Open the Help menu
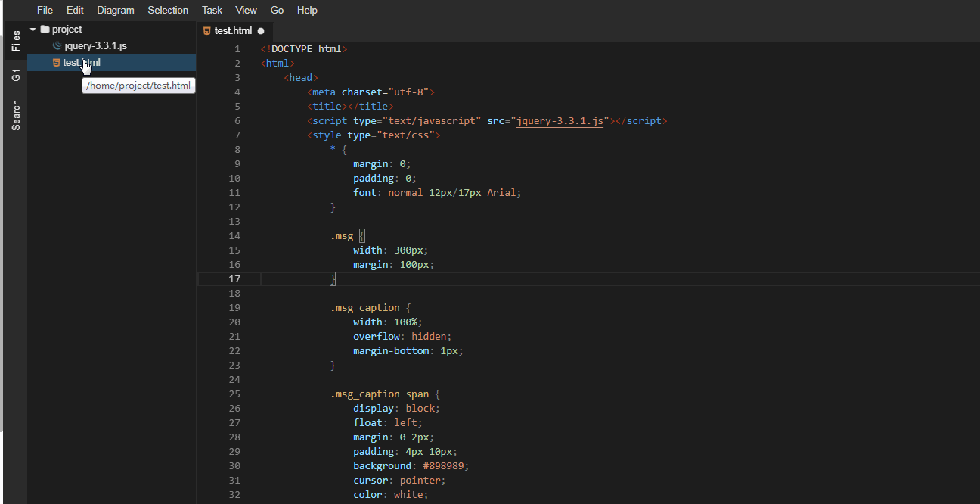 [x=307, y=10]
